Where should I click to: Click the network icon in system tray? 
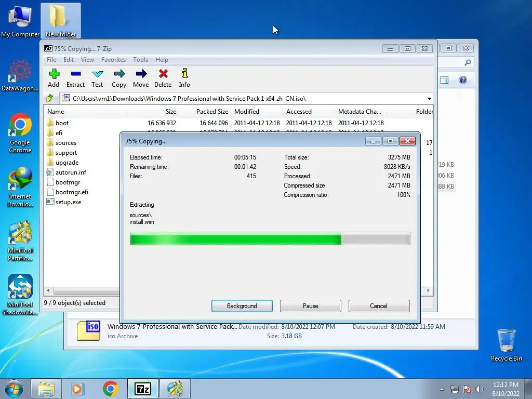(x=454, y=389)
